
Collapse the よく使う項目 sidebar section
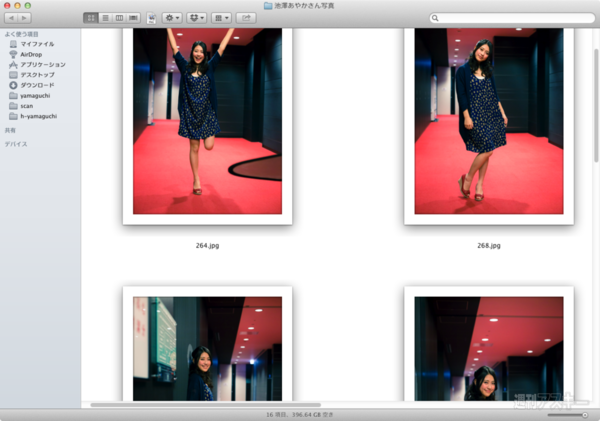[21, 34]
